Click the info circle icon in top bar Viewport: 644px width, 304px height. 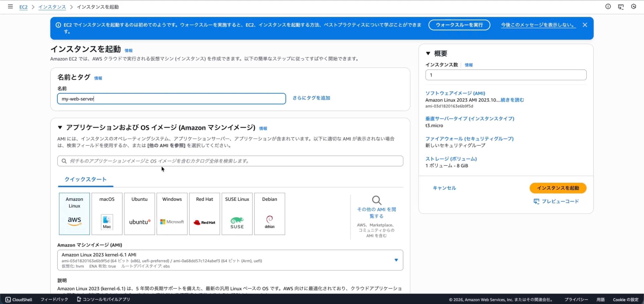[608, 7]
